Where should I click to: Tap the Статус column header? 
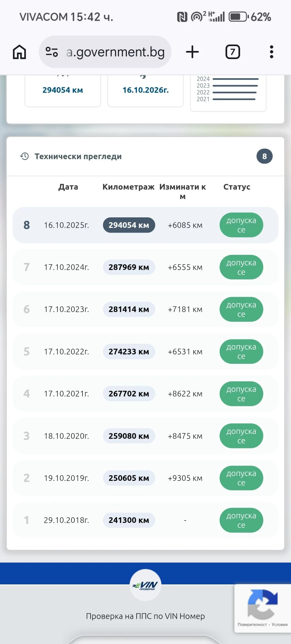tap(237, 187)
